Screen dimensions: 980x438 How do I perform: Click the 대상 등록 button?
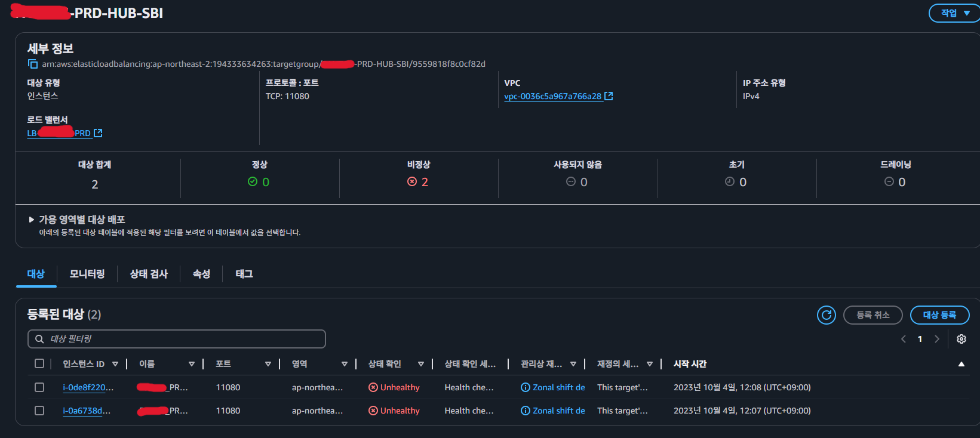(939, 315)
